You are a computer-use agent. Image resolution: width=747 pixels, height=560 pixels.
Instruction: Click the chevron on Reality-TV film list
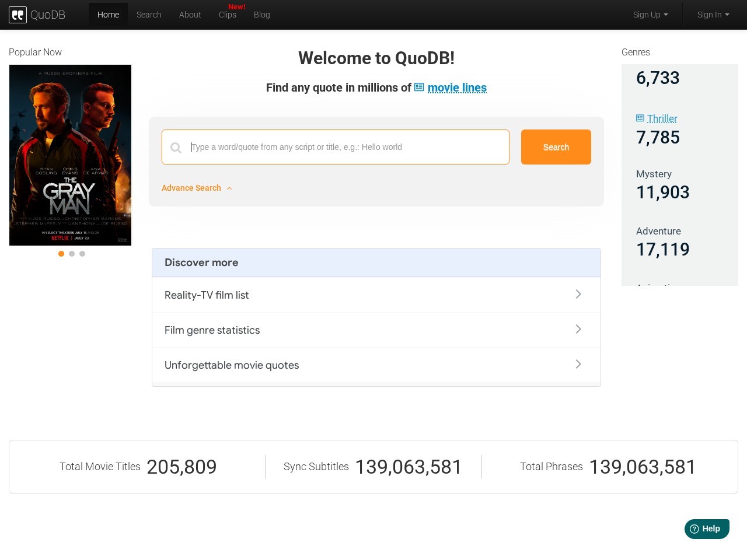pos(578,295)
